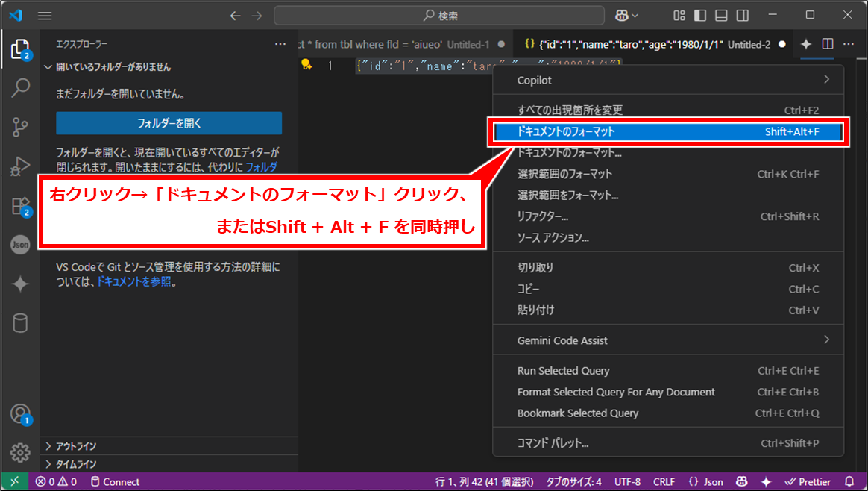Click the CRLF end-of-line status item

click(664, 481)
